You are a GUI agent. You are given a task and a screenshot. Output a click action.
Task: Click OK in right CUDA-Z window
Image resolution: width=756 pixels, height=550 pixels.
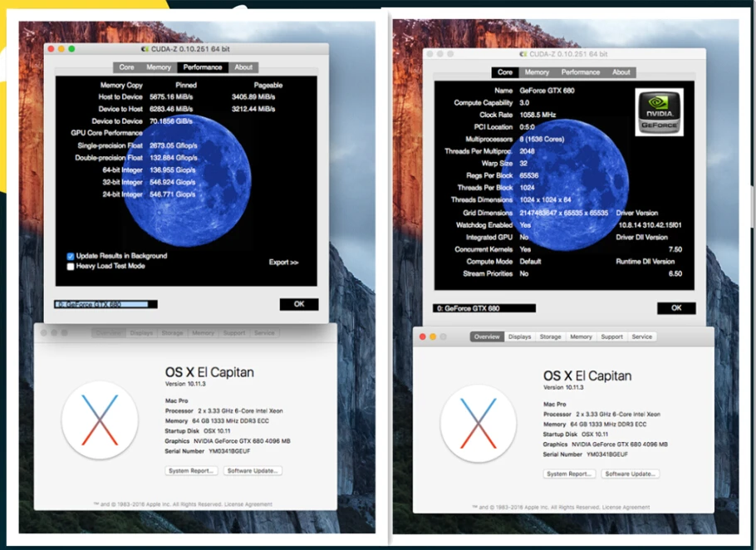coord(676,308)
